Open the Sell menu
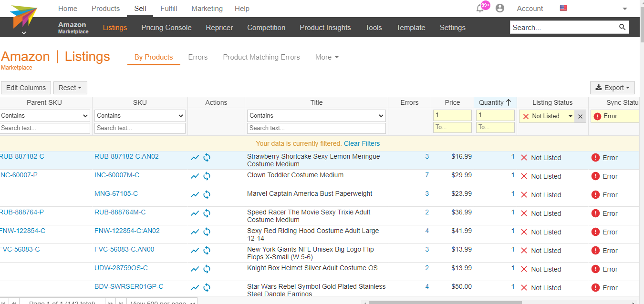Image resolution: width=644 pixels, height=304 pixels. click(x=140, y=9)
